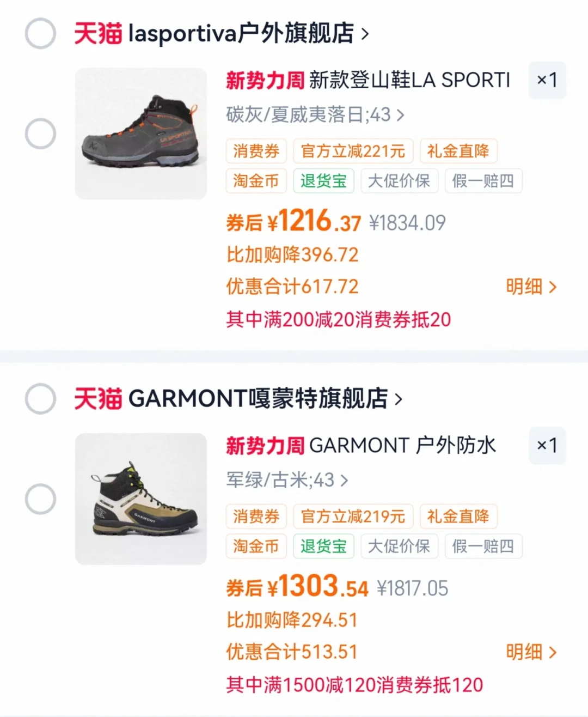This screenshot has height=717, width=588.
Task: Open the LA SPORTIVA shoe thumbnail
Action: [x=141, y=133]
